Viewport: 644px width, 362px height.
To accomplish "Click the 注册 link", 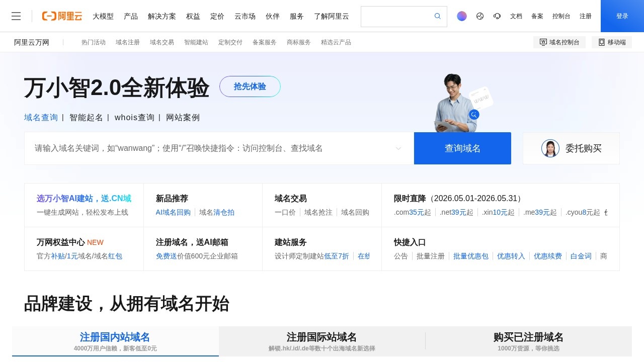I will pyautogui.click(x=586, y=16).
